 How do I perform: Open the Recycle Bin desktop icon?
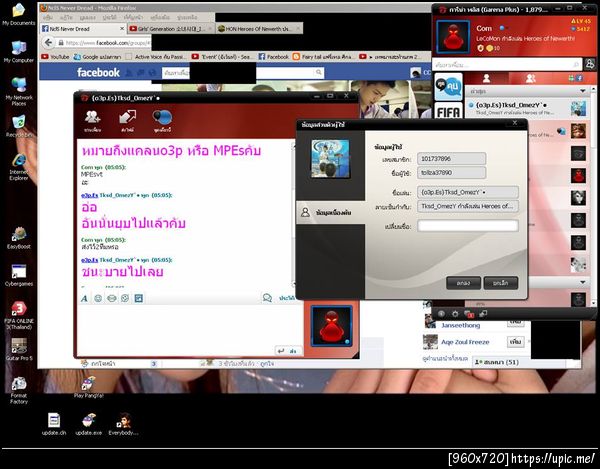click(x=18, y=126)
